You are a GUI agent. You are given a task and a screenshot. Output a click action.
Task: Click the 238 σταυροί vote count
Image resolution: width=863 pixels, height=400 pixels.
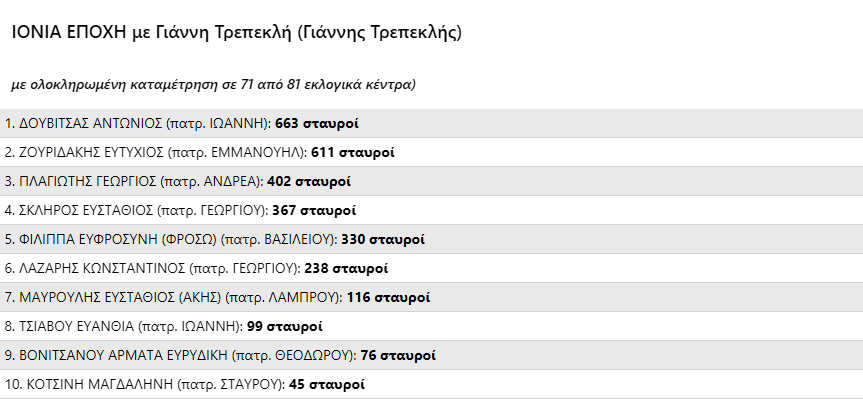346,269
